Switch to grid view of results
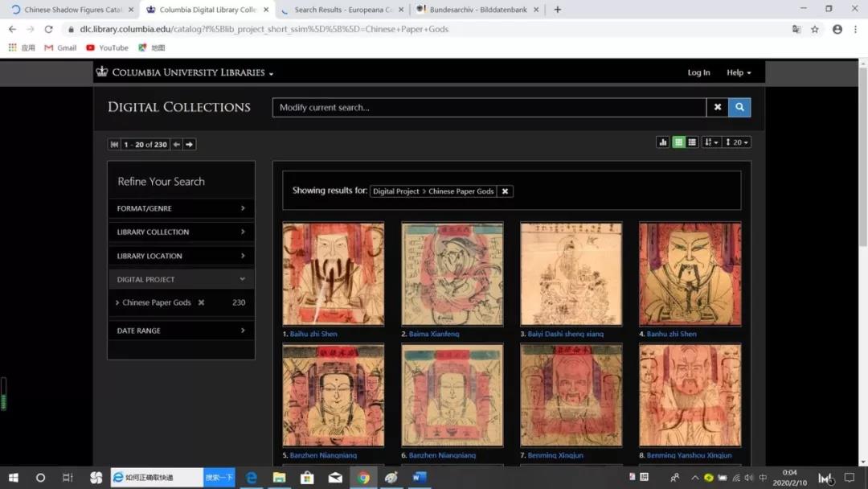 pyautogui.click(x=679, y=142)
